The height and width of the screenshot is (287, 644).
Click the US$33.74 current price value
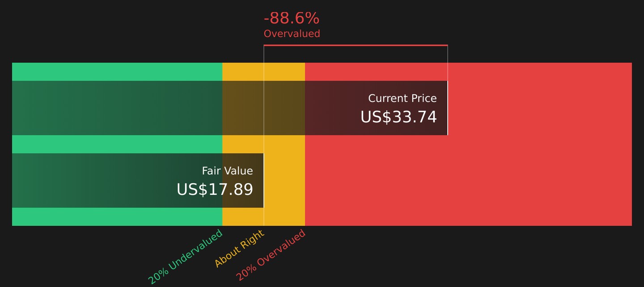[398, 117]
